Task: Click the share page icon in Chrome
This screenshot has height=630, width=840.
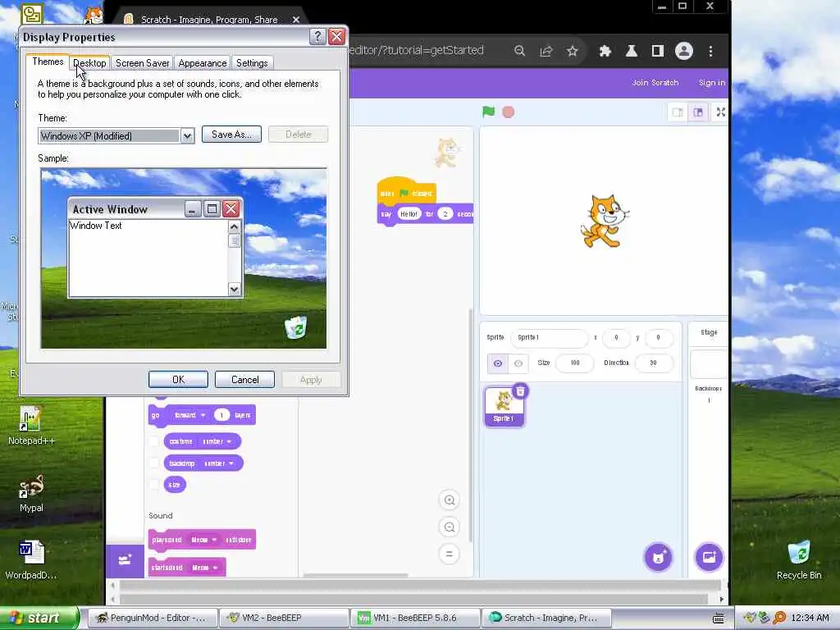Action: 546,51
